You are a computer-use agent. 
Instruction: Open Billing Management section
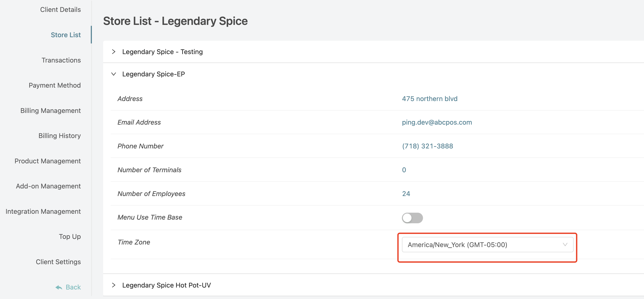(50, 111)
